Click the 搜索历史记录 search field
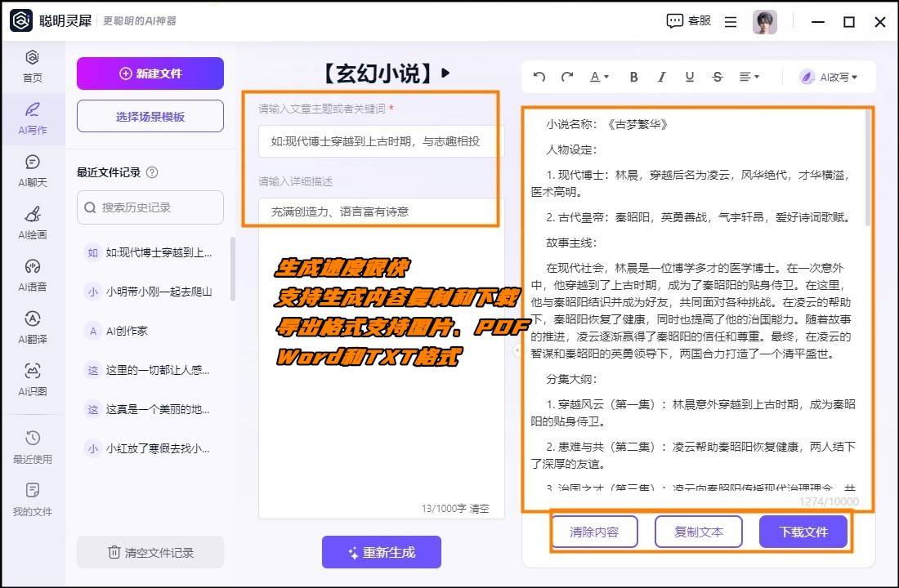Screen dimensions: 899x588 pos(150,207)
